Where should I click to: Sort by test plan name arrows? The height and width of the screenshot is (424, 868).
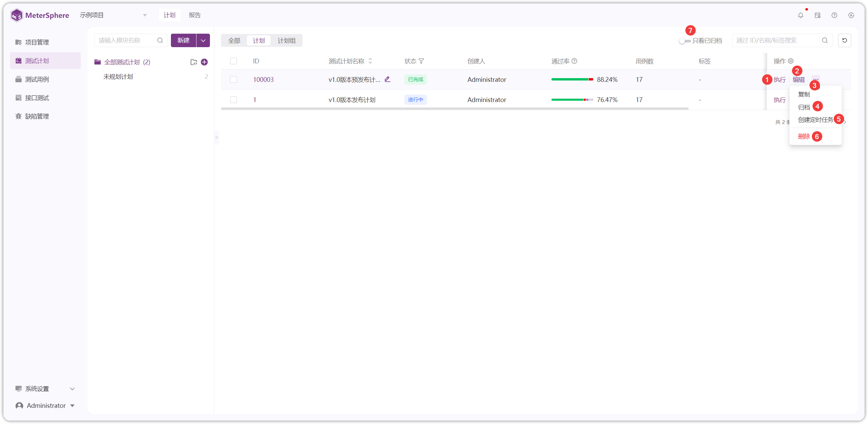click(x=370, y=61)
